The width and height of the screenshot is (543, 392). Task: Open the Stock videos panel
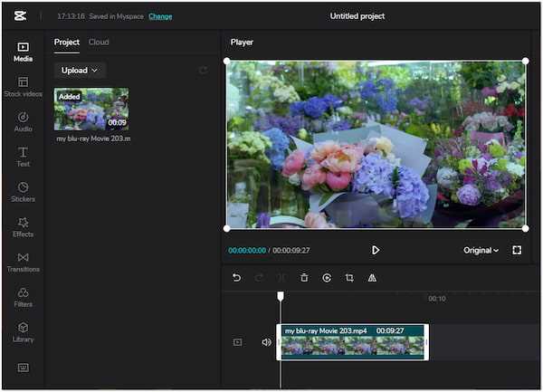coord(24,87)
